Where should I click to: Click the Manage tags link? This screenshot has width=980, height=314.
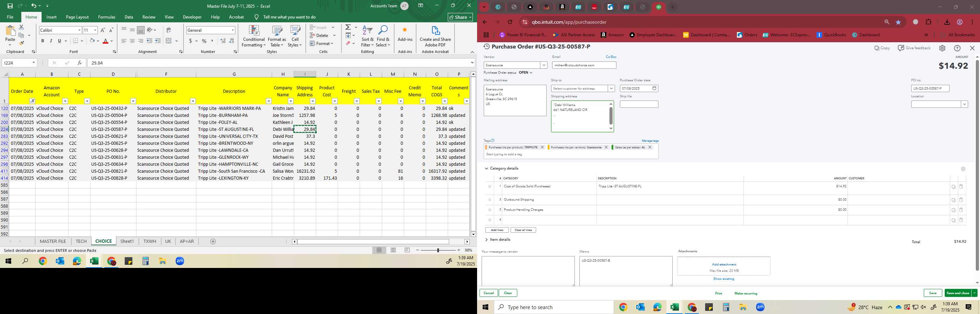(650, 141)
